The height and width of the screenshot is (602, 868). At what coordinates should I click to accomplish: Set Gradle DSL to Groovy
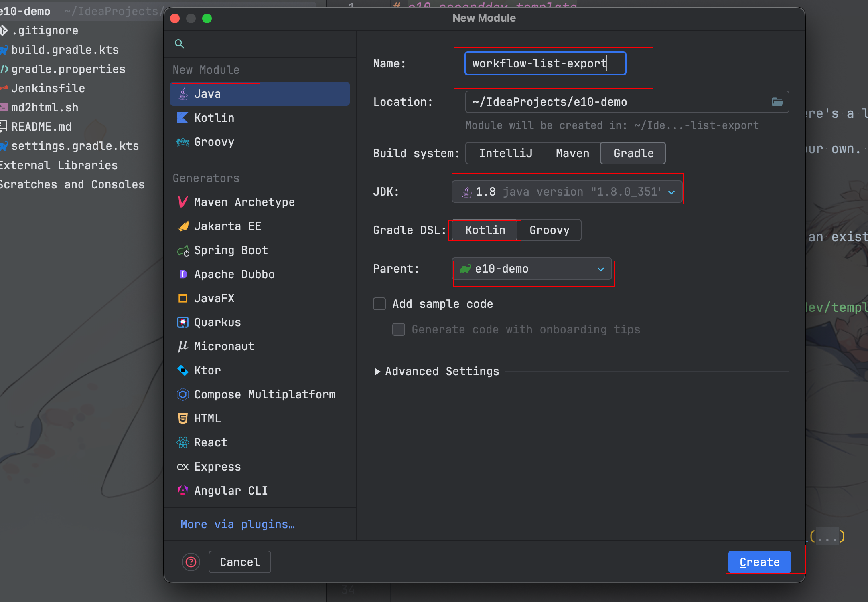549,230
